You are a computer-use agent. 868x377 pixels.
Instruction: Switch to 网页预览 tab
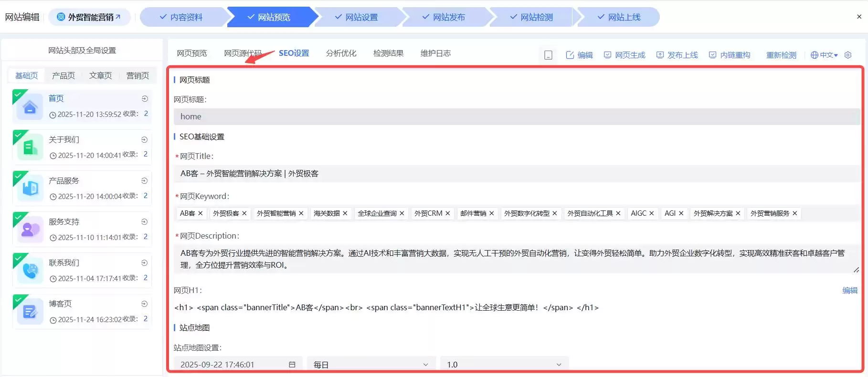192,53
